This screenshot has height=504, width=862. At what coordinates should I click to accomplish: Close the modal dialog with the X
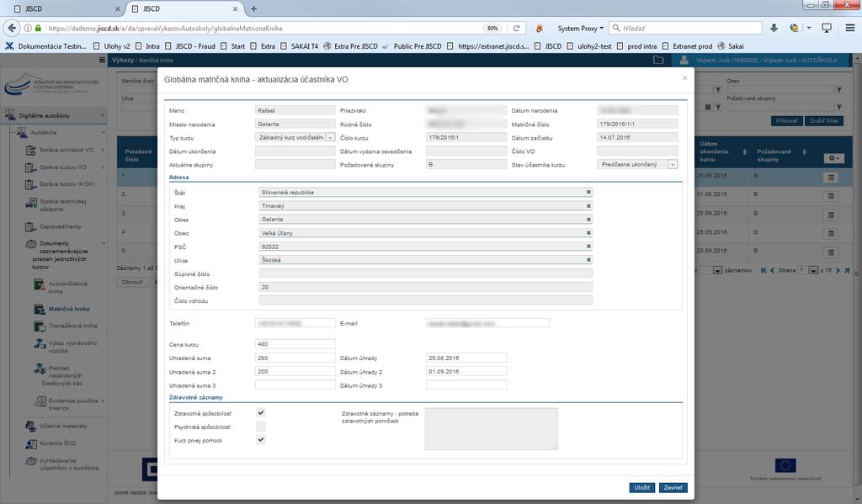(684, 78)
